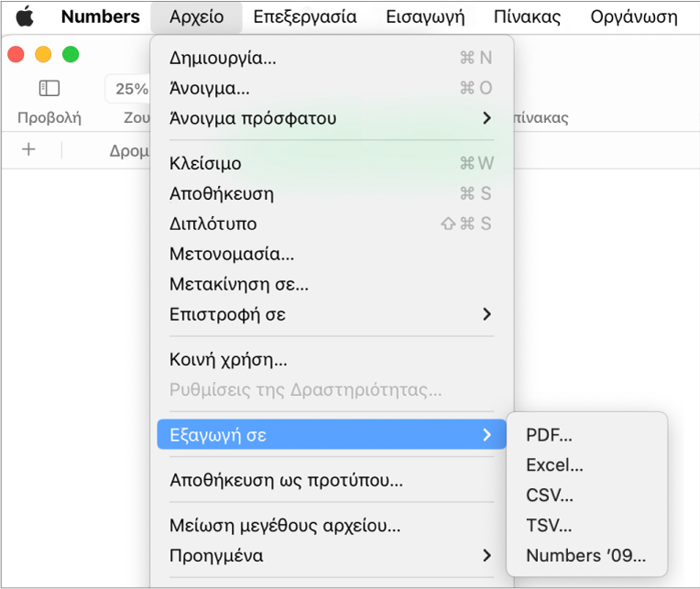Choose Διπλότυπο to duplicate the document
The width and height of the screenshot is (700, 589).
[332, 224]
